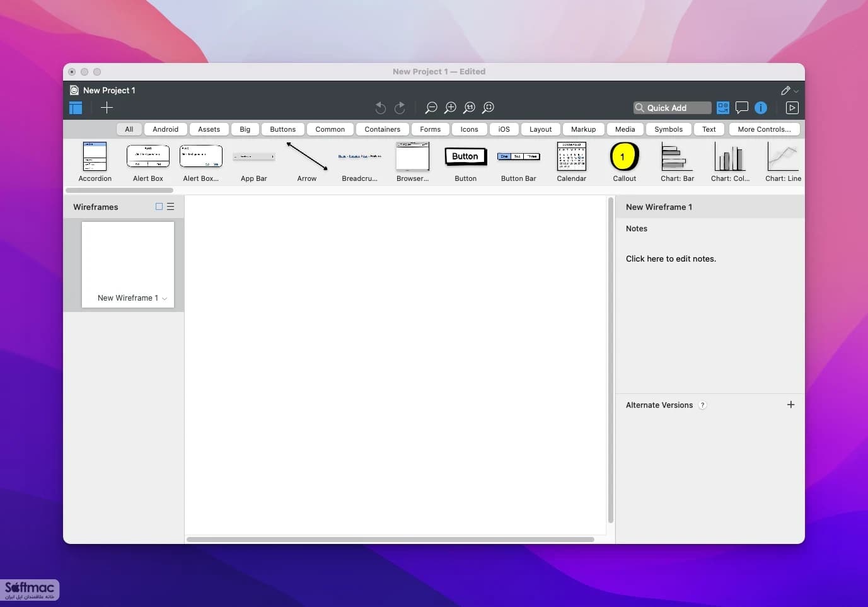This screenshot has height=607, width=868.
Task: Select the Containers category
Action: point(383,129)
